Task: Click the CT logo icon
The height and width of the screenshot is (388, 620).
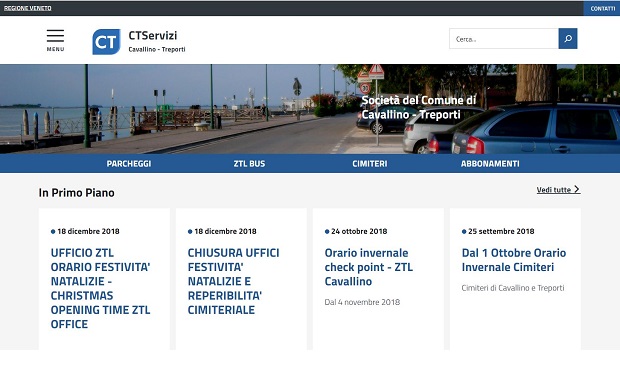Action: point(106,42)
